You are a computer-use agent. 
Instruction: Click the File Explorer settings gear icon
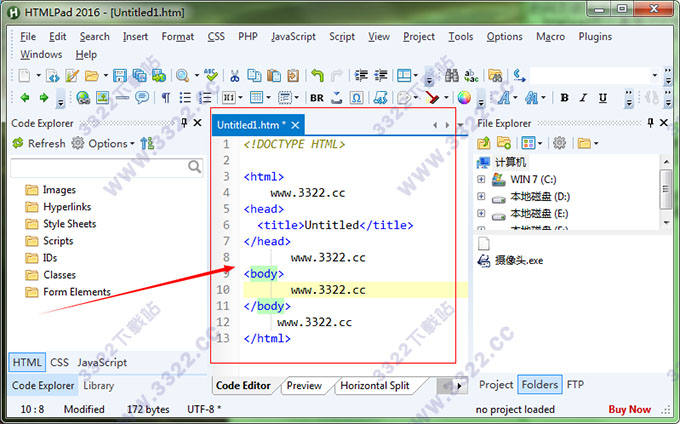[559, 143]
